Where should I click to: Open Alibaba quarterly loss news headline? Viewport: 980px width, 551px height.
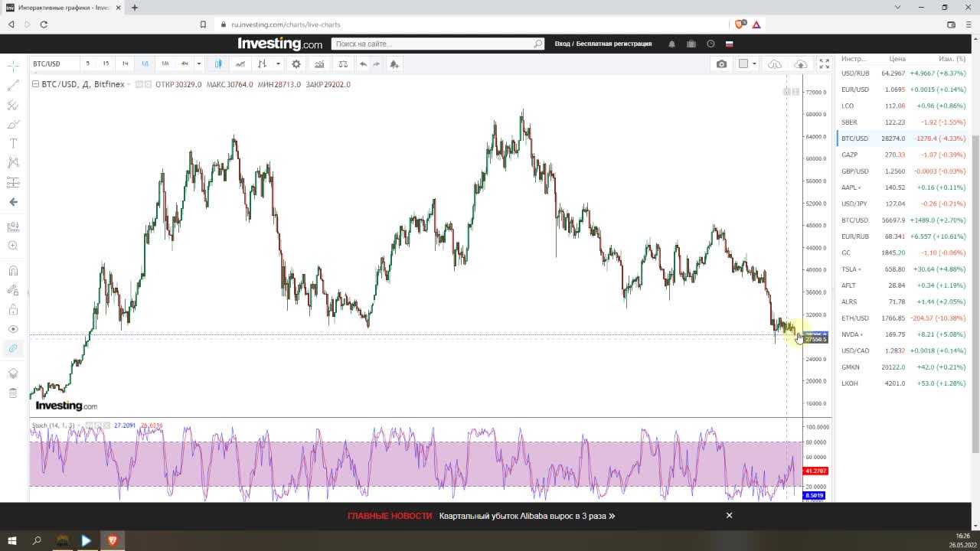[x=527, y=516]
